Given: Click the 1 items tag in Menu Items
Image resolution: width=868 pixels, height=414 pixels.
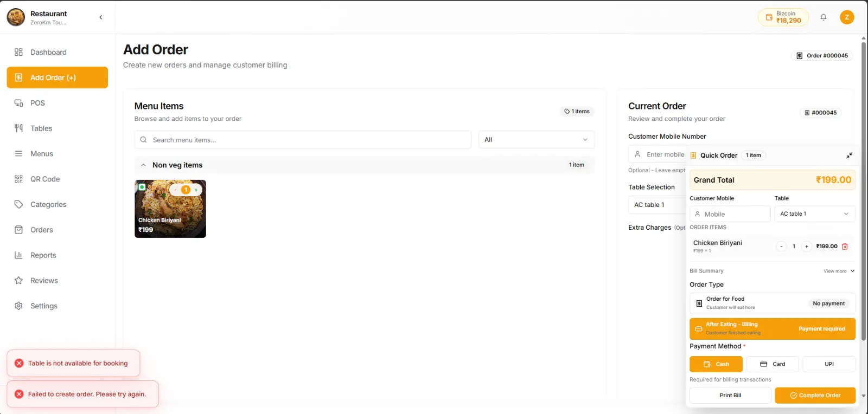Looking at the screenshot, I should (x=577, y=112).
